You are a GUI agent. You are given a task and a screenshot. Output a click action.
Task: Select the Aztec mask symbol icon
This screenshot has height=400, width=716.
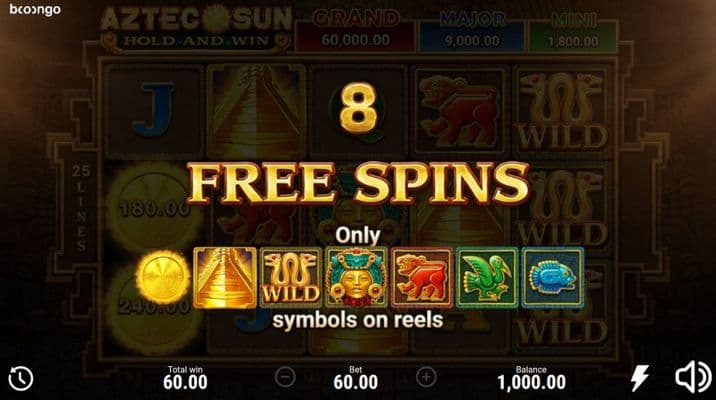tap(356, 278)
